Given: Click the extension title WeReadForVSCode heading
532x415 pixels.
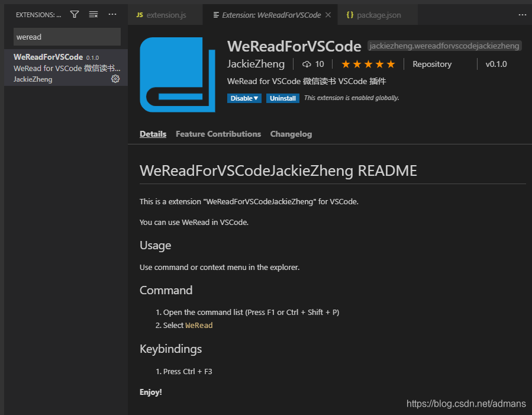Looking at the screenshot, I should coord(294,46).
